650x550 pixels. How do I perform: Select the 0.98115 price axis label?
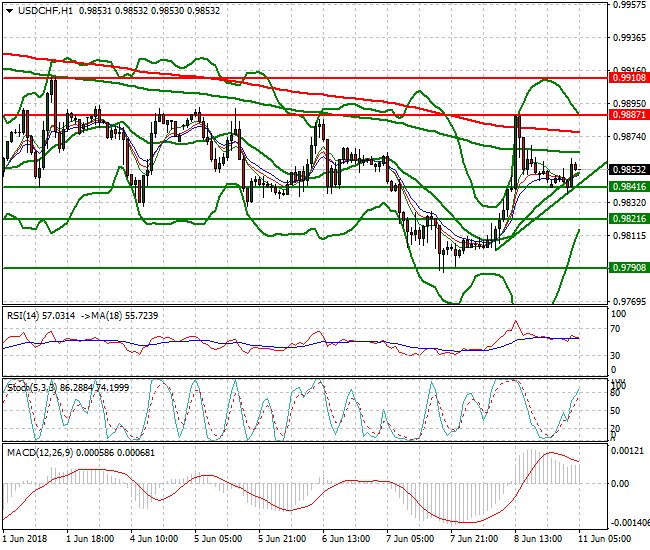pos(629,236)
